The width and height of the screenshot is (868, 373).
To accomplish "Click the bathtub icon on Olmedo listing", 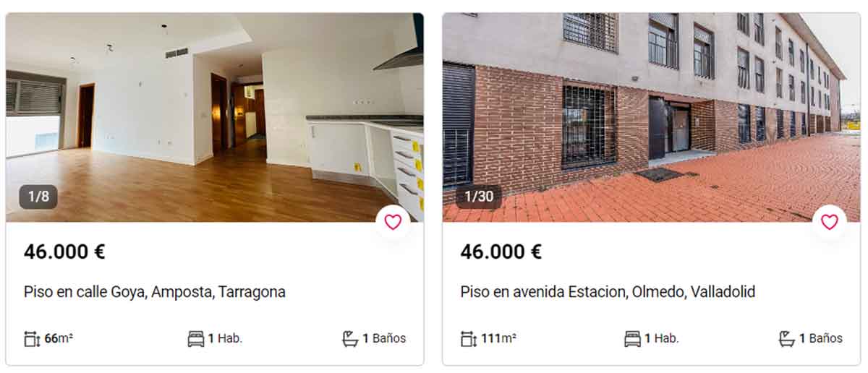I will [787, 338].
